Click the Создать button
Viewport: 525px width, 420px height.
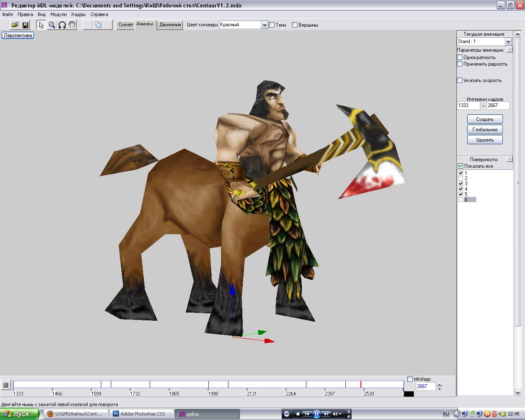[x=485, y=119]
